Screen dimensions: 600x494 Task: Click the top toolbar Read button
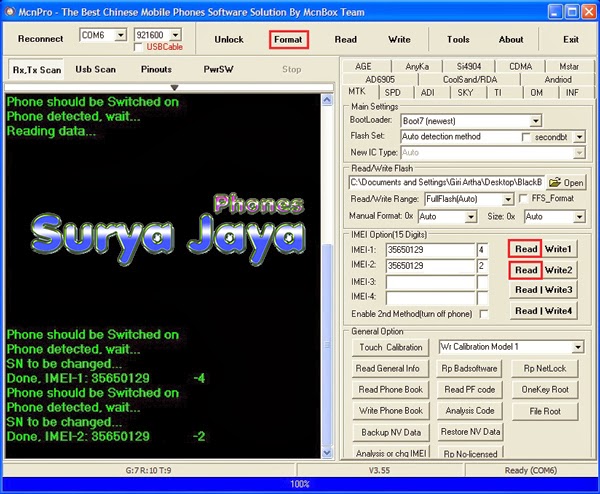(x=346, y=39)
